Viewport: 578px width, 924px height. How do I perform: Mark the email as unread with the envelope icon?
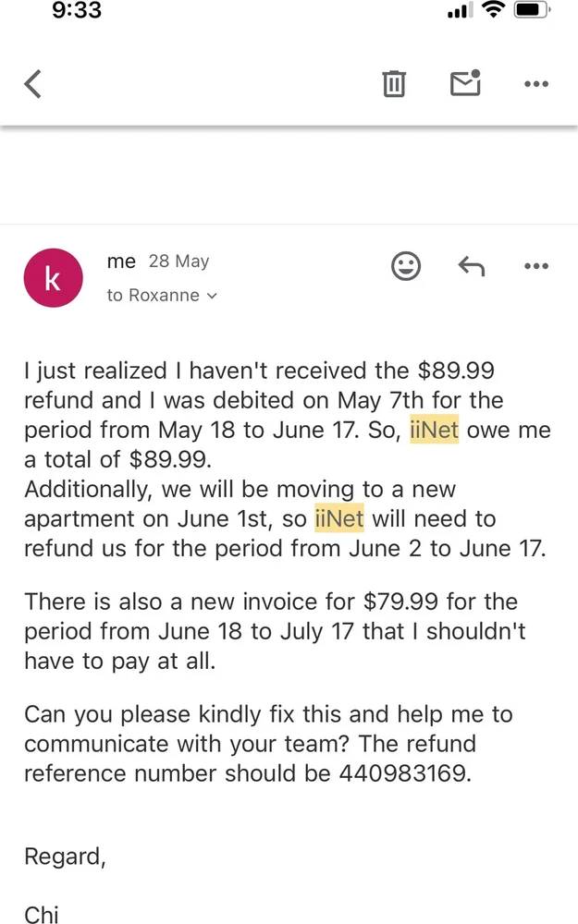pyautogui.click(x=465, y=82)
